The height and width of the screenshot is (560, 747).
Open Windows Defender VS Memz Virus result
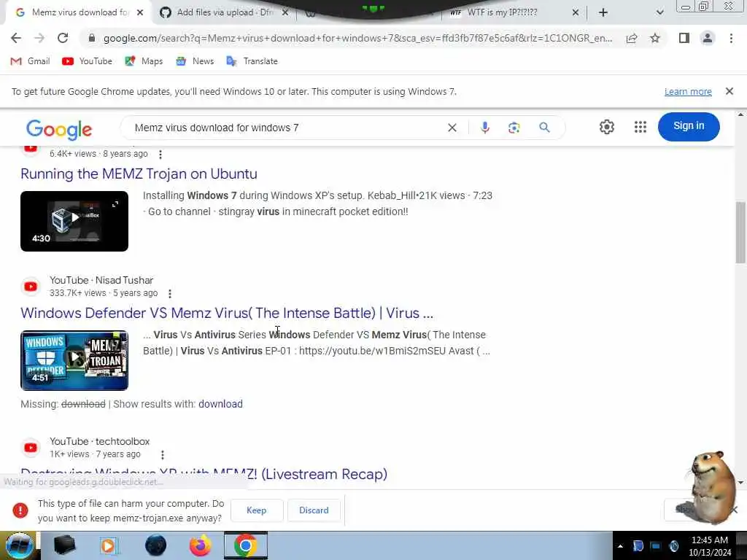[x=227, y=313]
